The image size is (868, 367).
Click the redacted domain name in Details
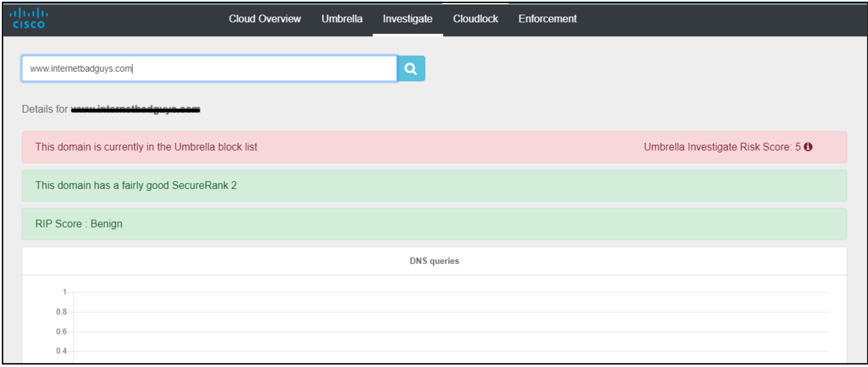136,109
